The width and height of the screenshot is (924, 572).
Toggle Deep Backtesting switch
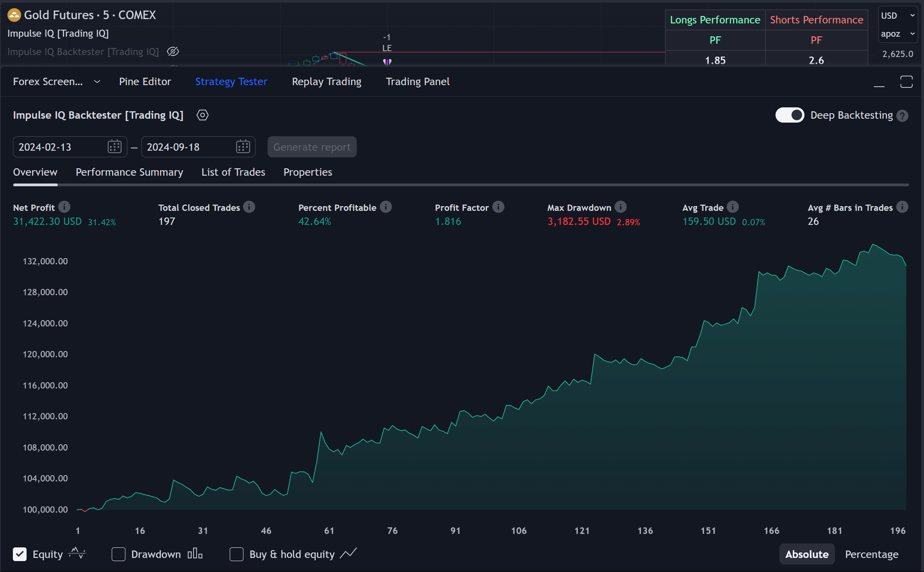point(790,115)
